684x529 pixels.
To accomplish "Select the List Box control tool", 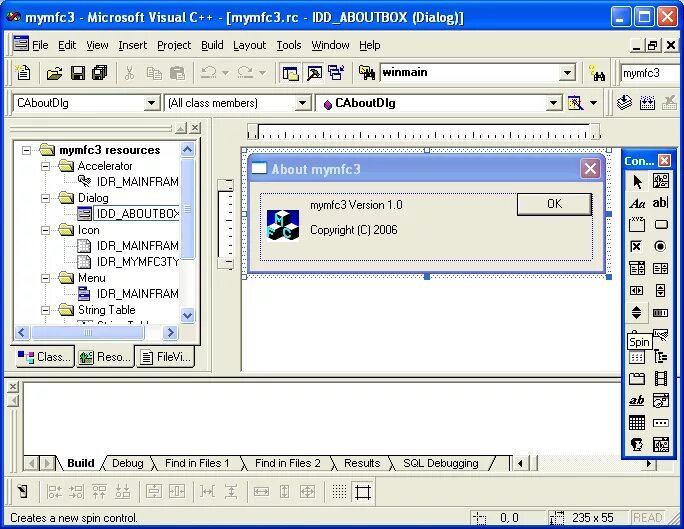I will (x=660, y=268).
